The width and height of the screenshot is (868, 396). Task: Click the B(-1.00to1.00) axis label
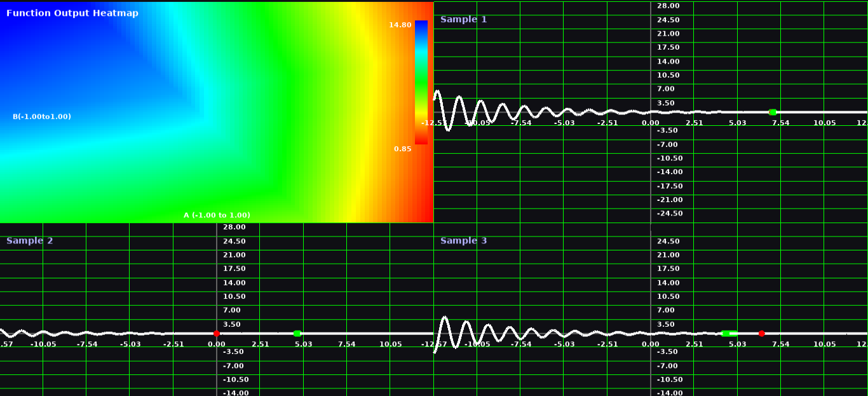pyautogui.click(x=42, y=116)
